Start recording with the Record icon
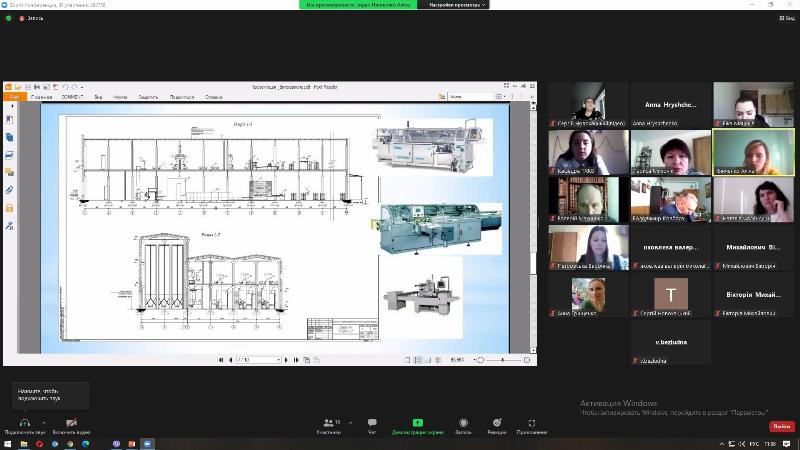This screenshot has width=800, height=450. (x=463, y=423)
